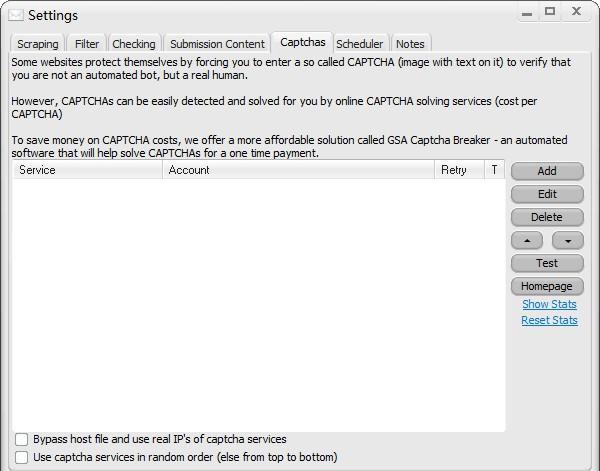Image resolution: width=600 pixels, height=471 pixels.
Task: Select the Captchas tab
Action: [302, 42]
